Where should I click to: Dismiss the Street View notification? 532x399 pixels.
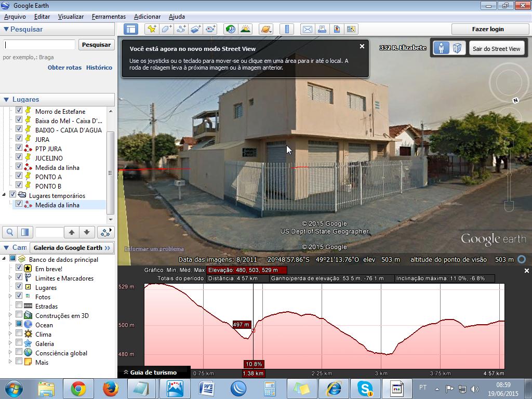click(362, 46)
